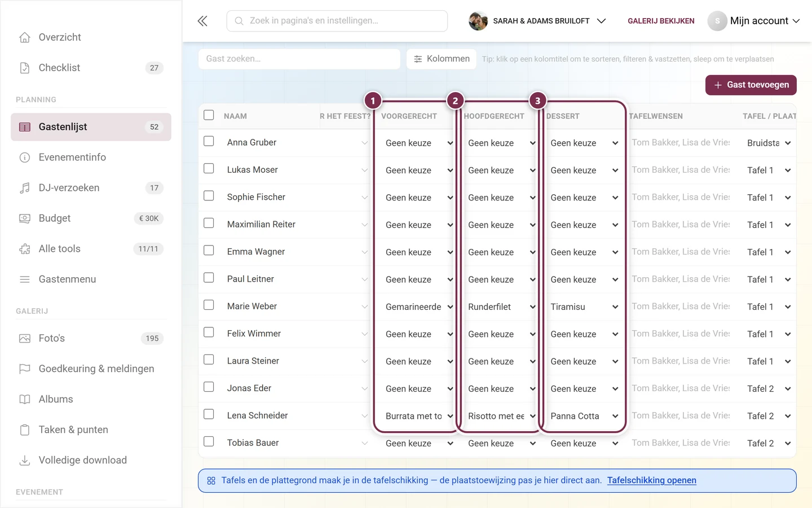Click the Zoek in pagina's en instellingen field
Image resolution: width=812 pixels, height=508 pixels.
coord(337,21)
